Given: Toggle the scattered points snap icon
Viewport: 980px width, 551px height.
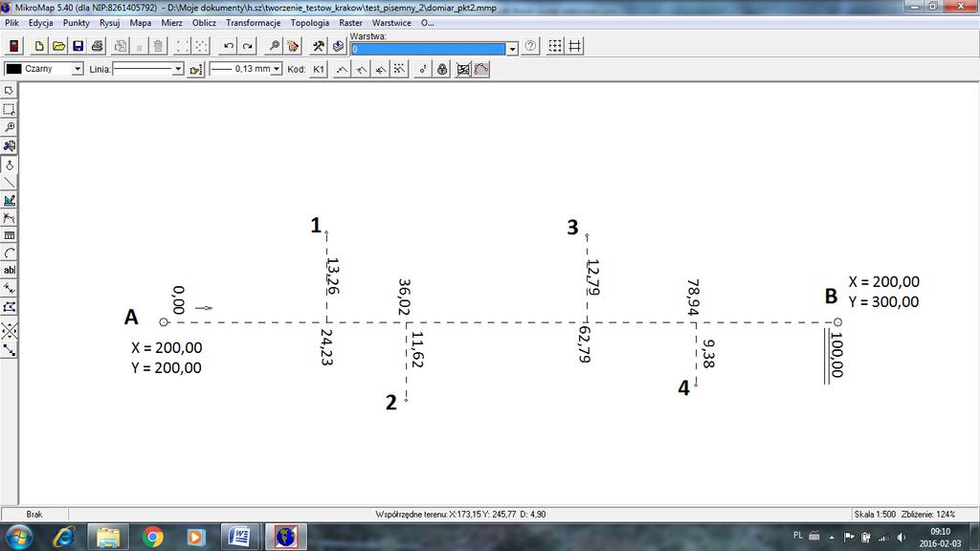Looking at the screenshot, I should tap(399, 69).
